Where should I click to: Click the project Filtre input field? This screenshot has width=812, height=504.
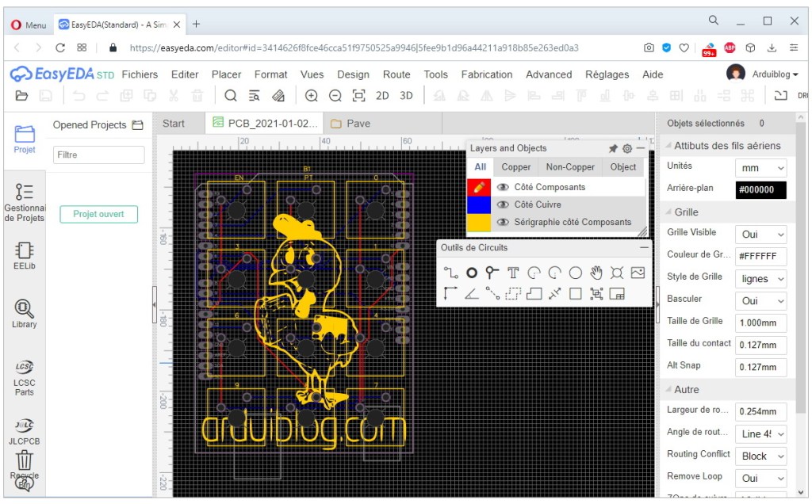point(98,155)
